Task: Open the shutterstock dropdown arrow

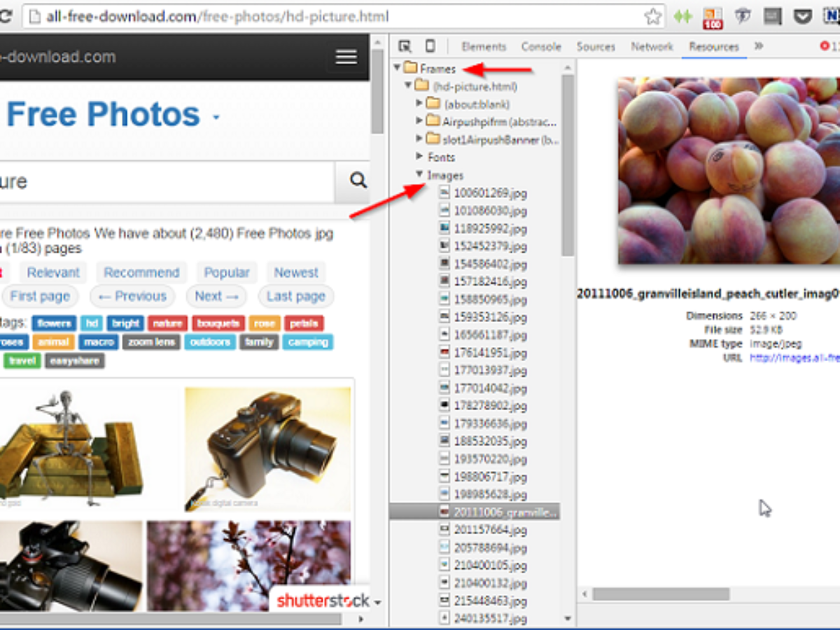Action: (x=377, y=603)
